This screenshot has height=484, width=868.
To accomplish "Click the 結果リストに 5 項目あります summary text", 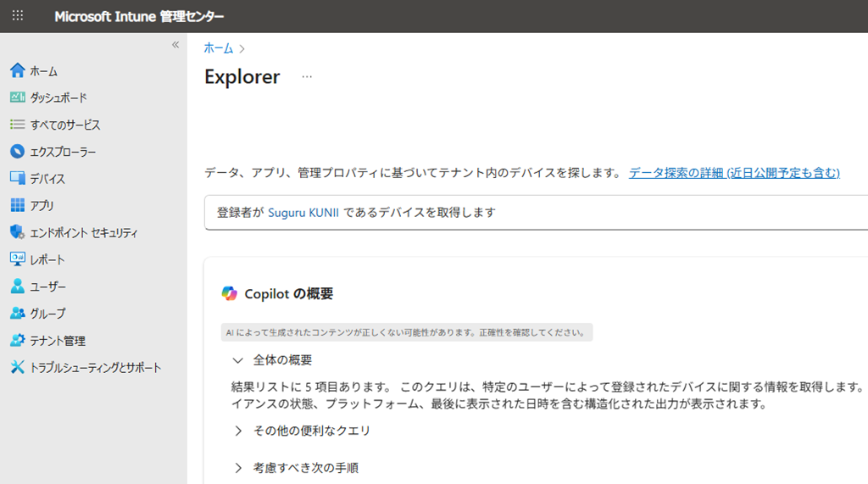I will (311, 387).
